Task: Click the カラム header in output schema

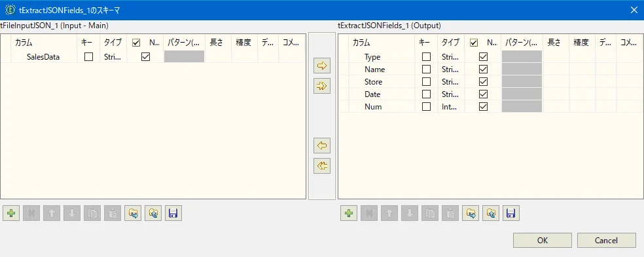Action: (x=382, y=43)
